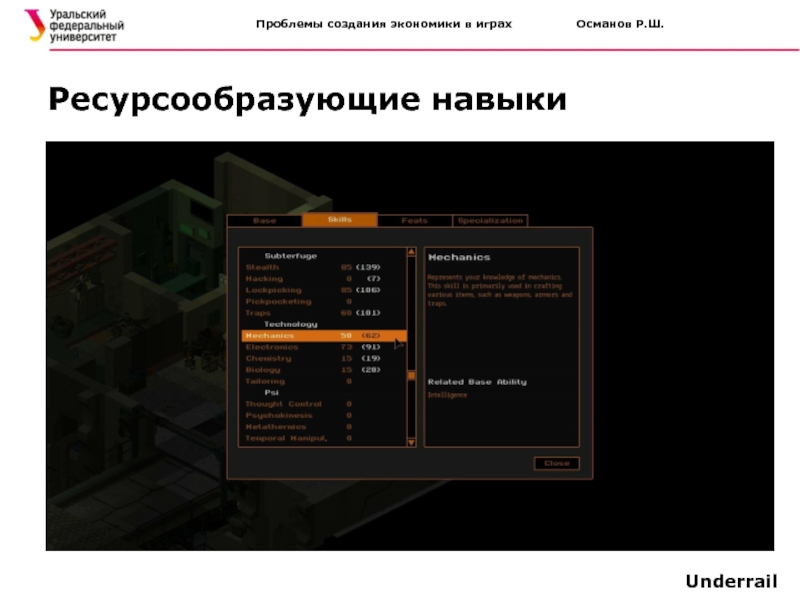Click the Subterfuge category header

290,256
